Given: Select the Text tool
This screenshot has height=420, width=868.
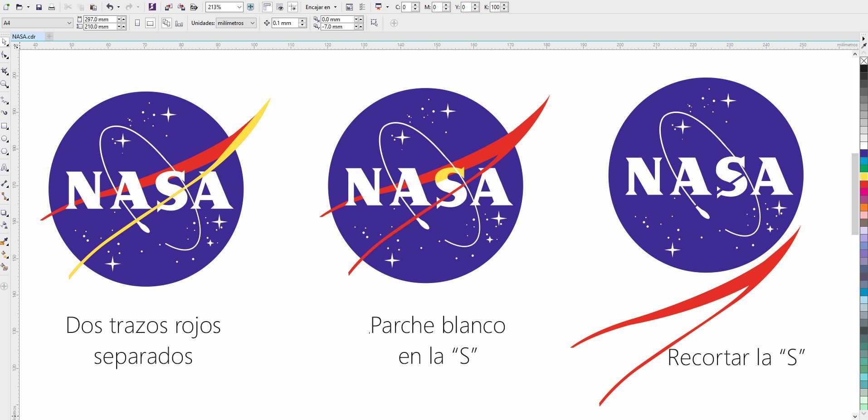Looking at the screenshot, I should (x=5, y=168).
